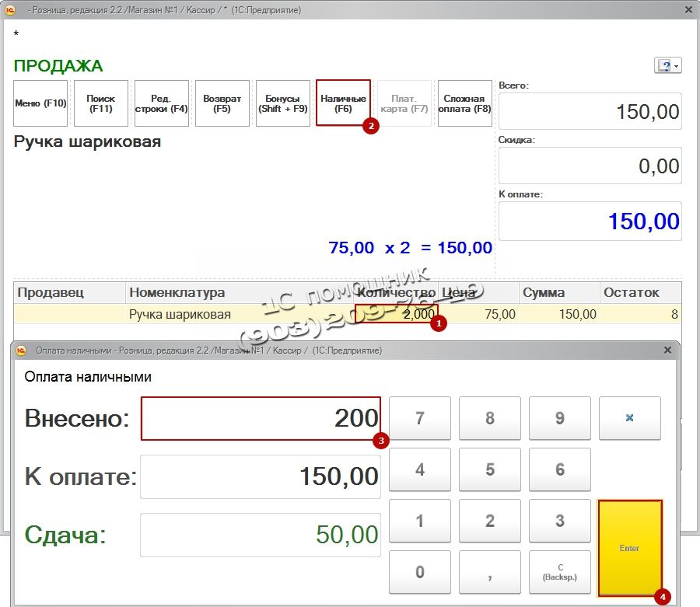Click the Меню (F10) button
This screenshot has width=700, height=607.
coord(40,103)
